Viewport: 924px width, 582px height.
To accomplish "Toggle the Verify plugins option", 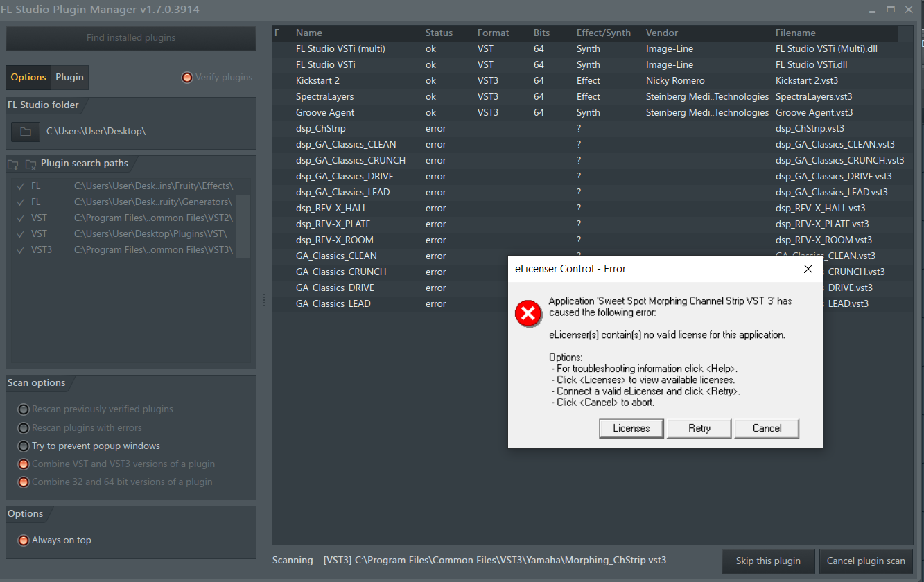I will pos(186,78).
